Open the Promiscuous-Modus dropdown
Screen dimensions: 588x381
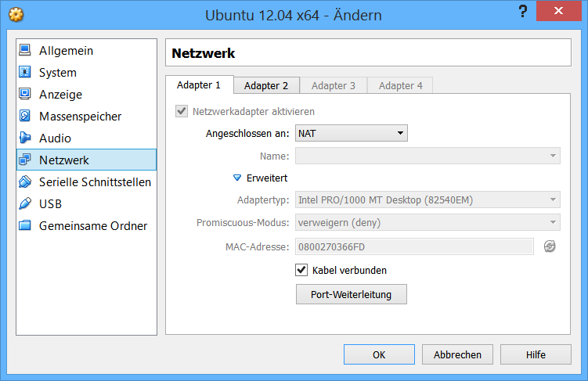click(x=427, y=222)
